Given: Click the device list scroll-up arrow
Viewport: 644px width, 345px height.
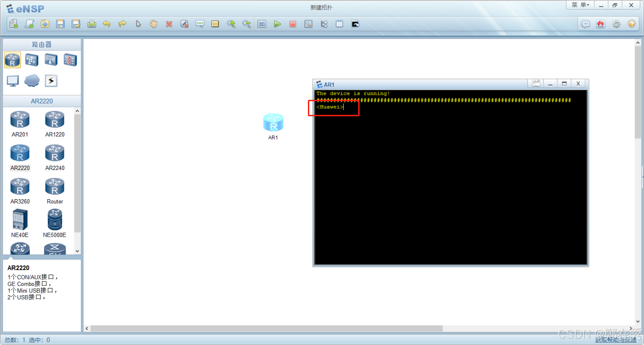Looking at the screenshot, I should [x=77, y=111].
